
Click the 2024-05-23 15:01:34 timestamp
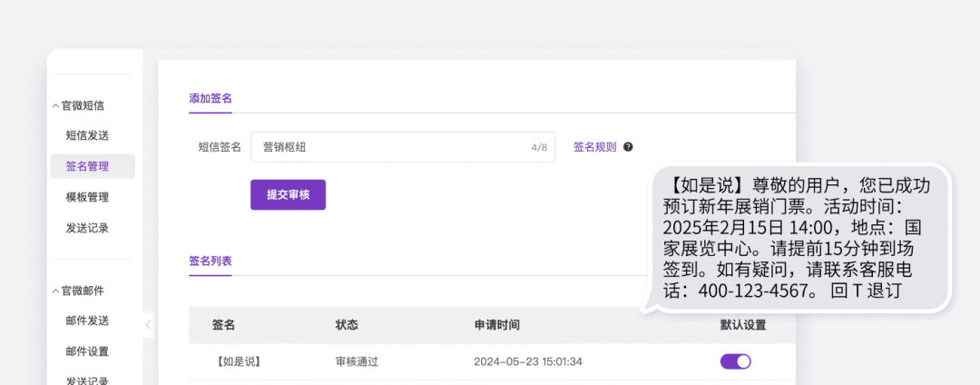528,361
